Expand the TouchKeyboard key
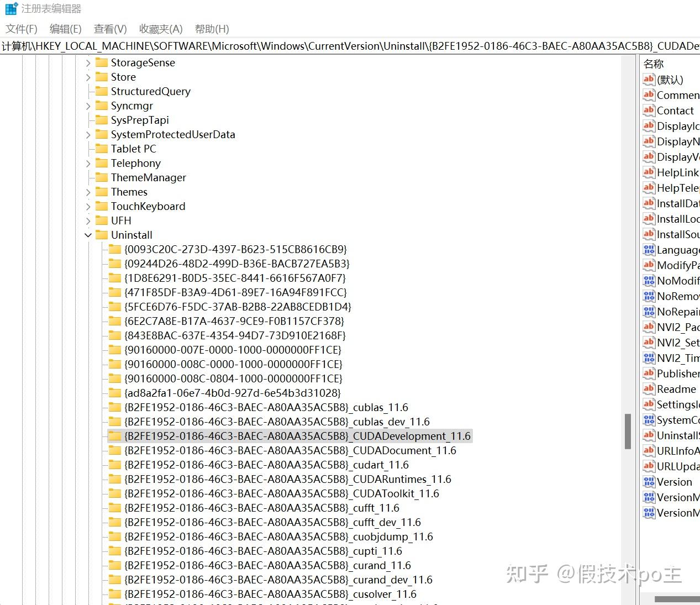The image size is (700, 605). pyautogui.click(x=88, y=207)
